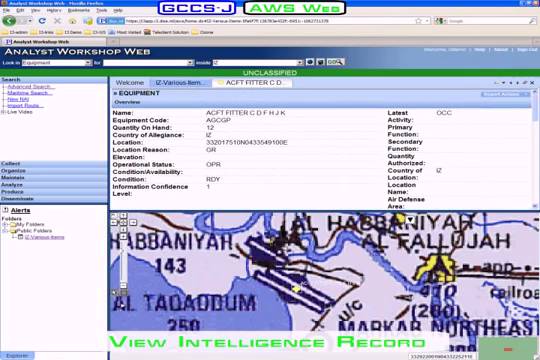
Task: Open the Bookmarks menu
Action: [79, 10]
